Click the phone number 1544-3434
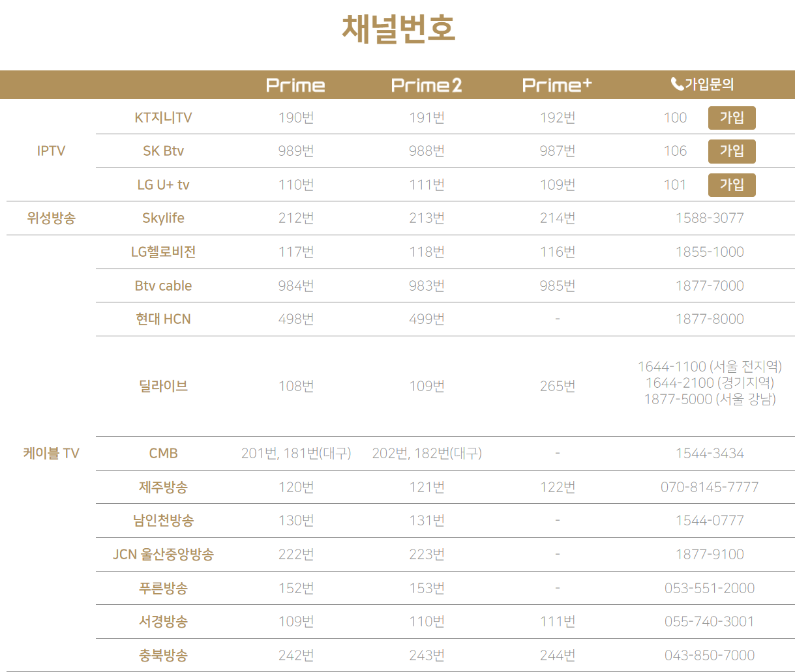 click(710, 454)
